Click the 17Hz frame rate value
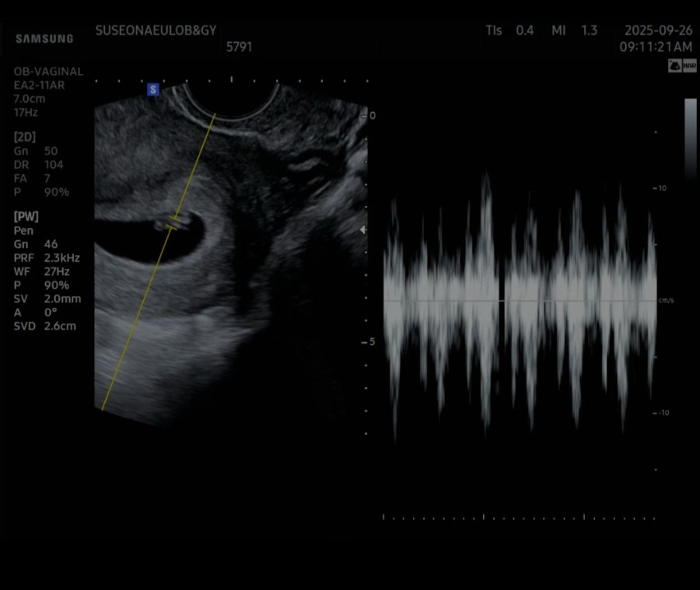The image size is (700, 590). [26, 113]
